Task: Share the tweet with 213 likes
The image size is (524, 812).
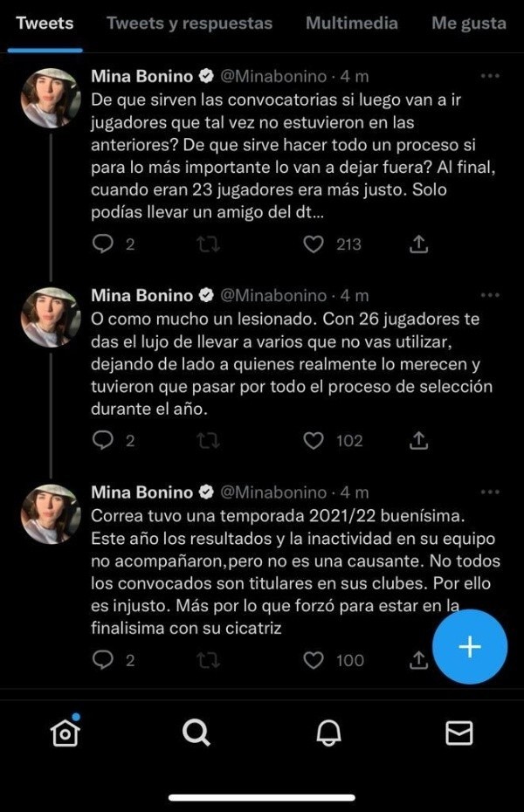Action: pos(419,244)
